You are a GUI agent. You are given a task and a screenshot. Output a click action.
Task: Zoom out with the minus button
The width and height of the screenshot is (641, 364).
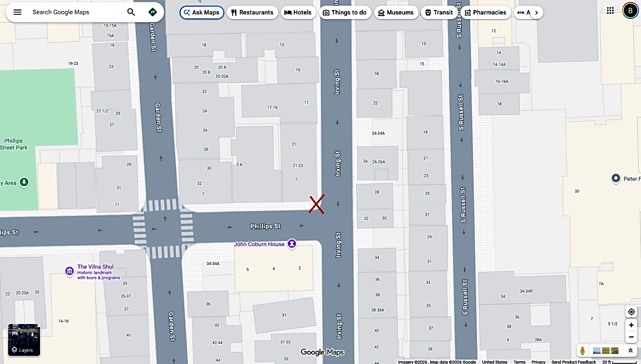(x=631, y=337)
